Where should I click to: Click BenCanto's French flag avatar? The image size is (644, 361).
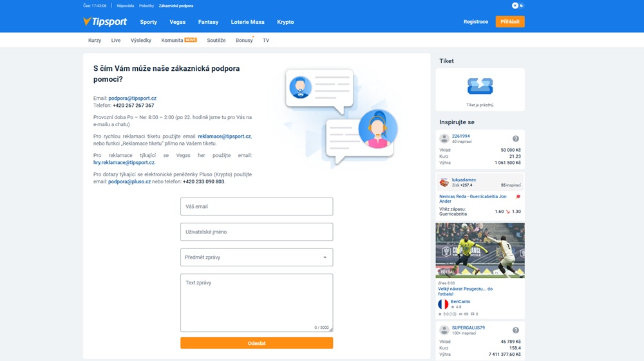(443, 304)
